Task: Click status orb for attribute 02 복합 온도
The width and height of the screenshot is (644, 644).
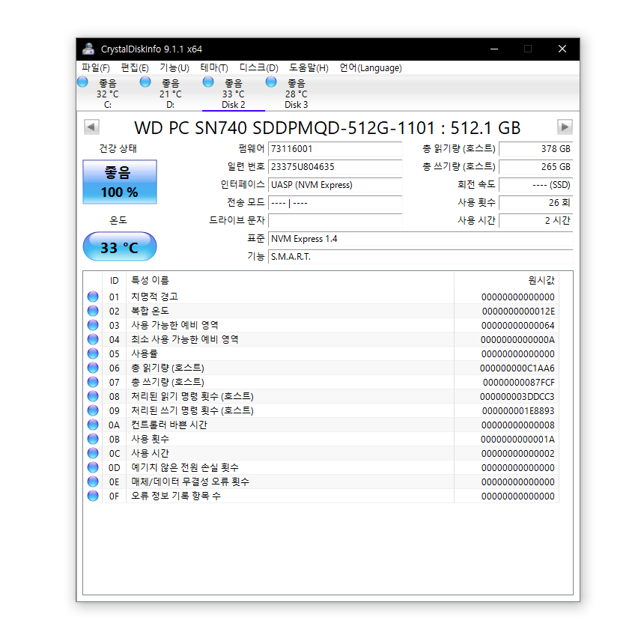Action: click(93, 311)
